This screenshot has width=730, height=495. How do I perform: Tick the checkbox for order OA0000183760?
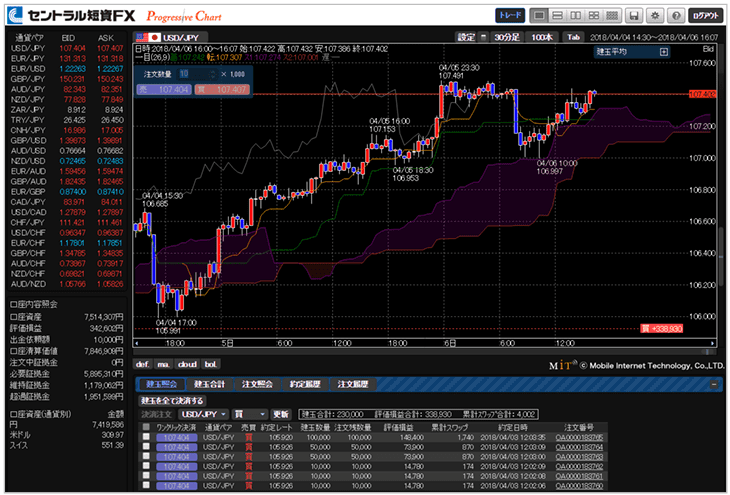[x=146, y=485]
